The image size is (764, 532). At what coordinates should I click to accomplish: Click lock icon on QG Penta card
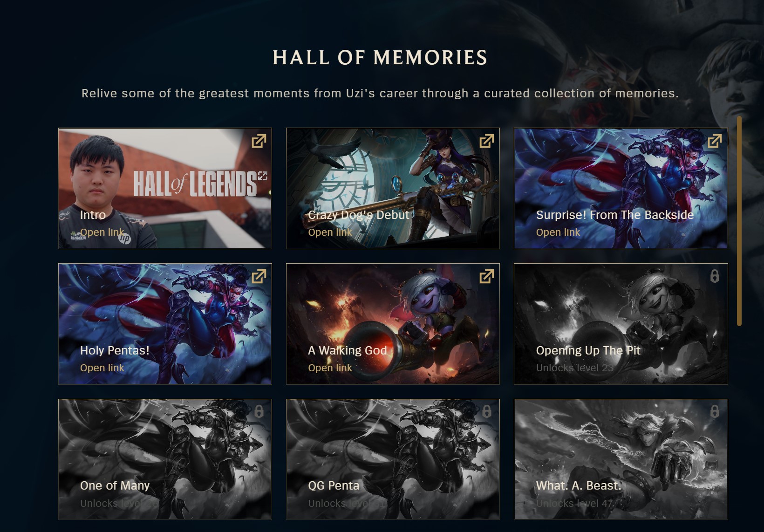click(487, 411)
